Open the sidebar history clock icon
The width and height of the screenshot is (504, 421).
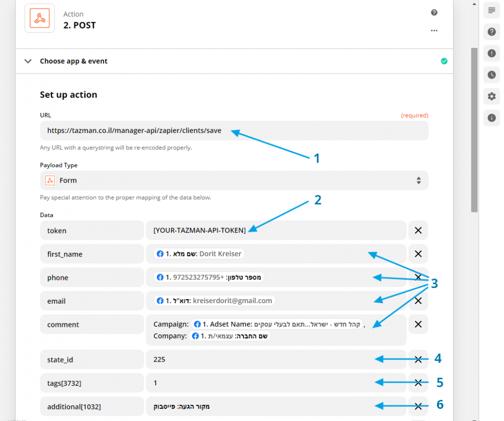click(x=491, y=75)
